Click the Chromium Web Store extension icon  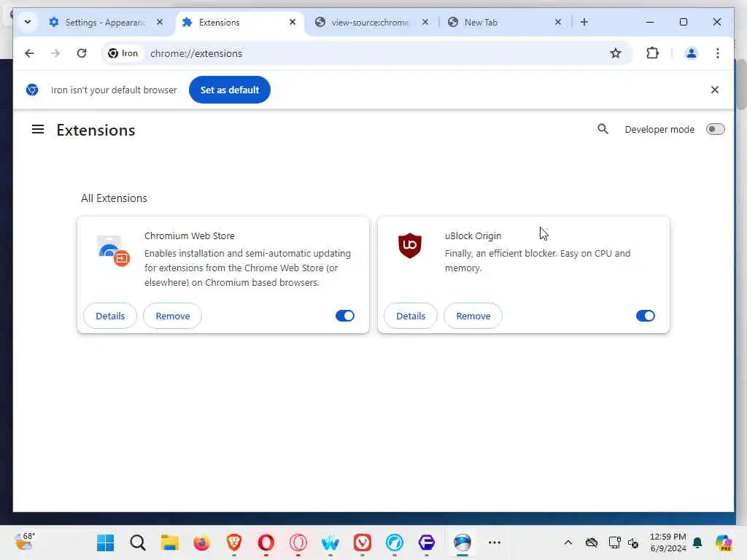pos(113,251)
